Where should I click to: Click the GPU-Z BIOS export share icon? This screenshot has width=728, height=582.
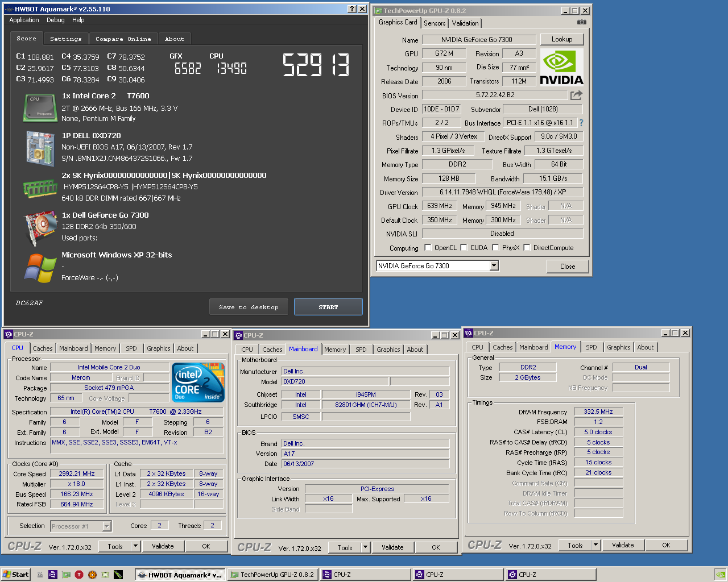577,95
